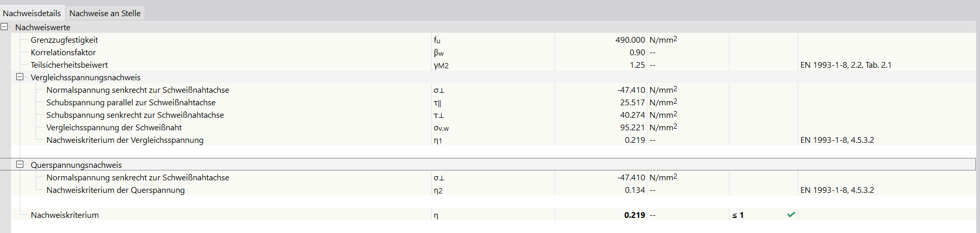
Task: Select Schubspannung senkrecht zur Schweißnahtachse row
Action: pyautogui.click(x=135, y=115)
